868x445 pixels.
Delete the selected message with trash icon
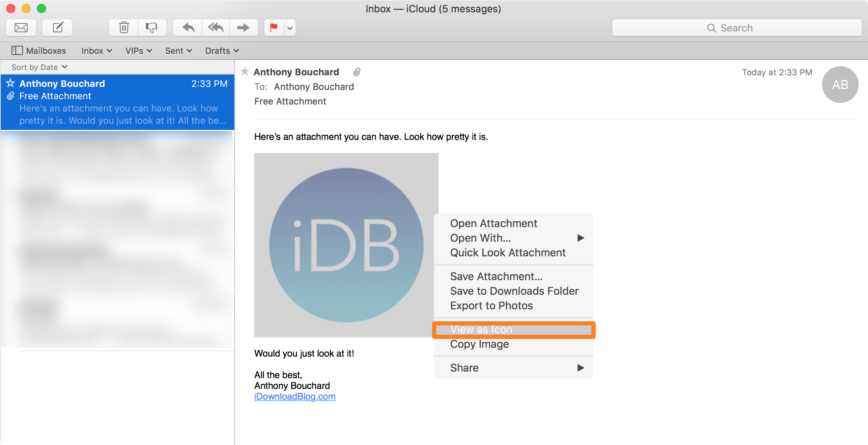tap(124, 28)
